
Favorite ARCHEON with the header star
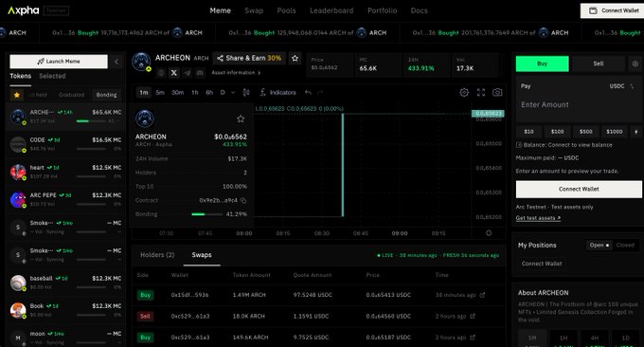click(295, 59)
